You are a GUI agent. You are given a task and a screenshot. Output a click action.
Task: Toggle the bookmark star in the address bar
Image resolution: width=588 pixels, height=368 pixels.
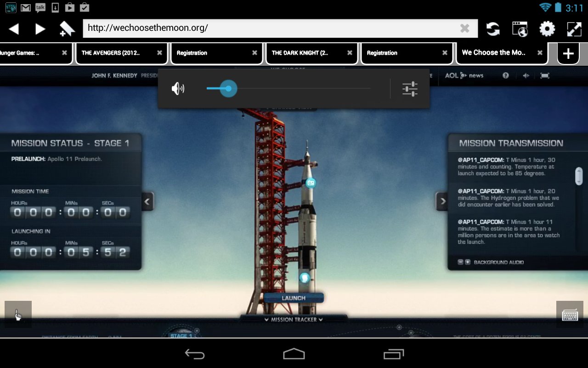pos(67,28)
